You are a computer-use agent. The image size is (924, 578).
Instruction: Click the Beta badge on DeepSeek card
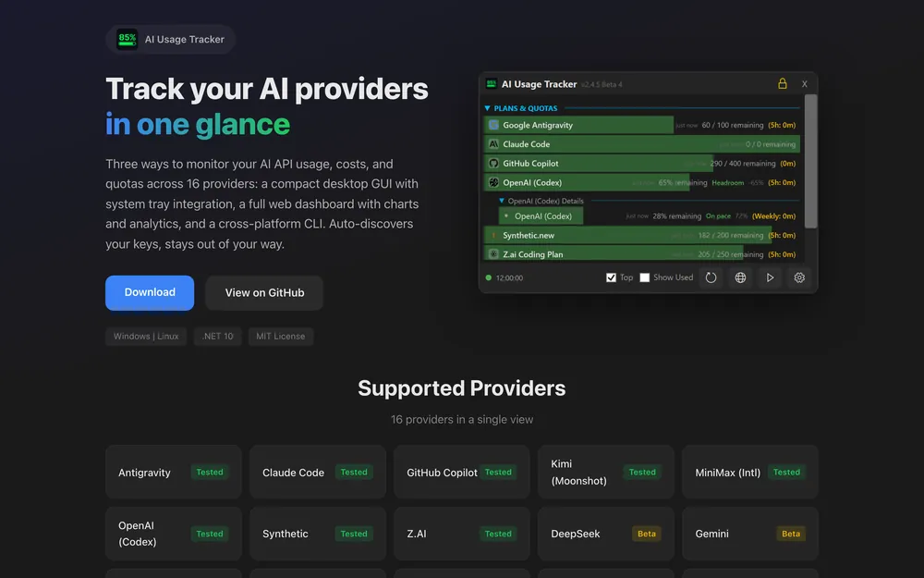click(x=647, y=534)
